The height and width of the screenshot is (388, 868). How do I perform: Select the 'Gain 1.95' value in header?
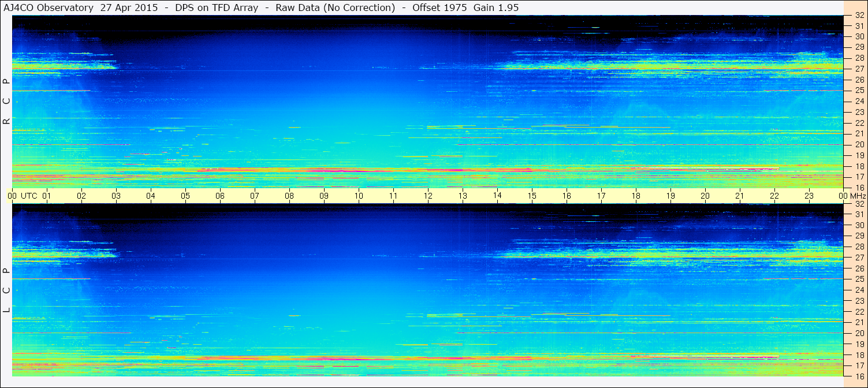pos(495,8)
